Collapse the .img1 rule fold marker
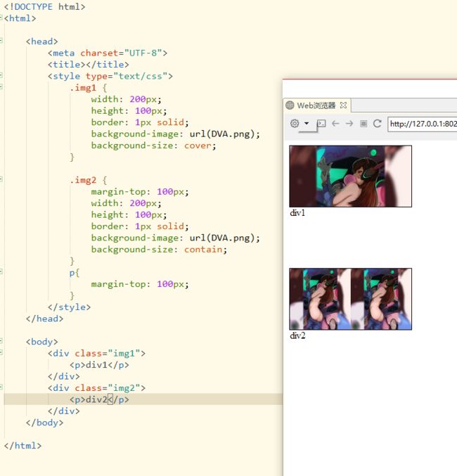This screenshot has height=476, width=457. (1, 86)
